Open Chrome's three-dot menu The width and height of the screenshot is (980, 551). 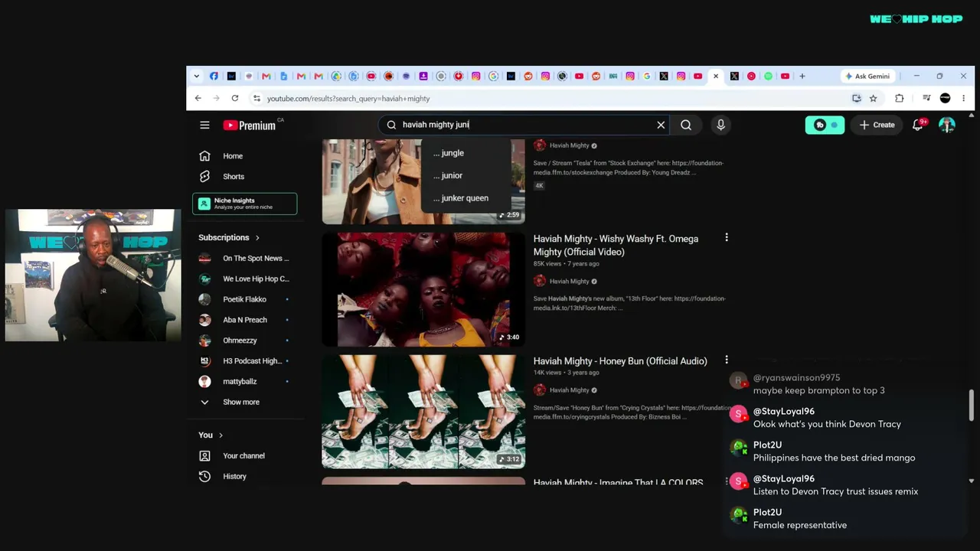[x=963, y=98]
